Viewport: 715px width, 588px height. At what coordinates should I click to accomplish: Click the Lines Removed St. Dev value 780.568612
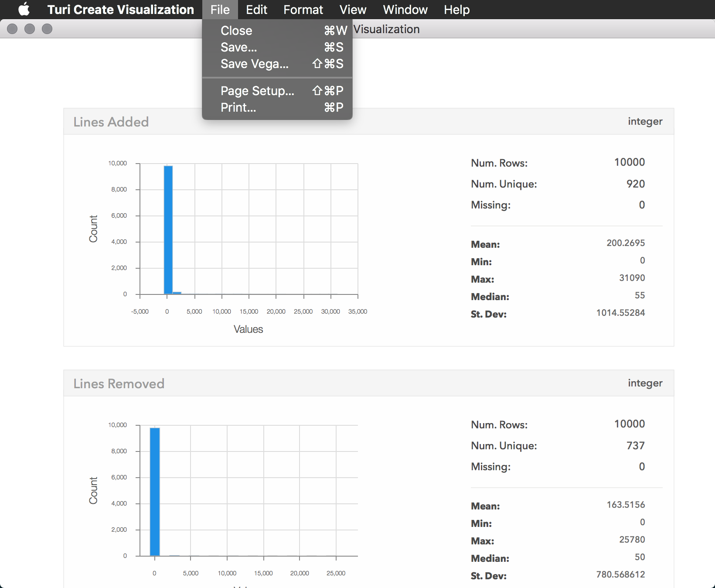pyautogui.click(x=620, y=574)
